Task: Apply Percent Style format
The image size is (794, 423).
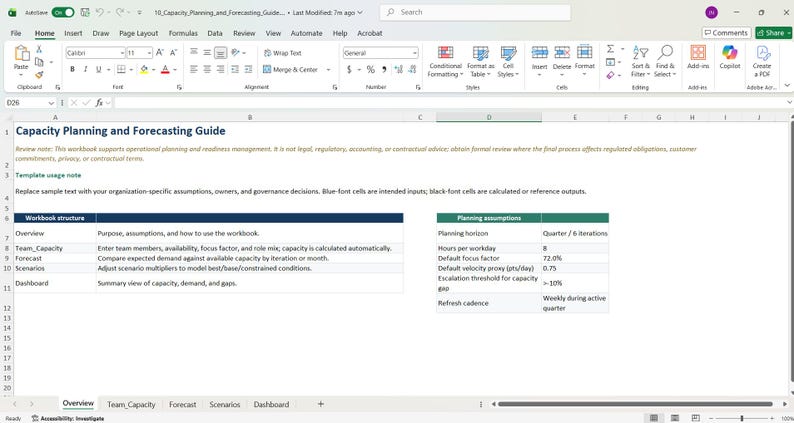Action: (371, 69)
